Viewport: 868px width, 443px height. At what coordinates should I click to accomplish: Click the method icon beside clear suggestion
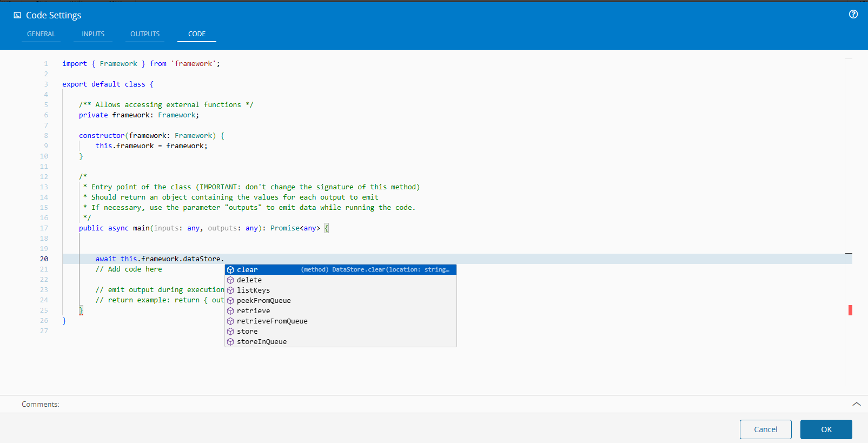pos(230,270)
